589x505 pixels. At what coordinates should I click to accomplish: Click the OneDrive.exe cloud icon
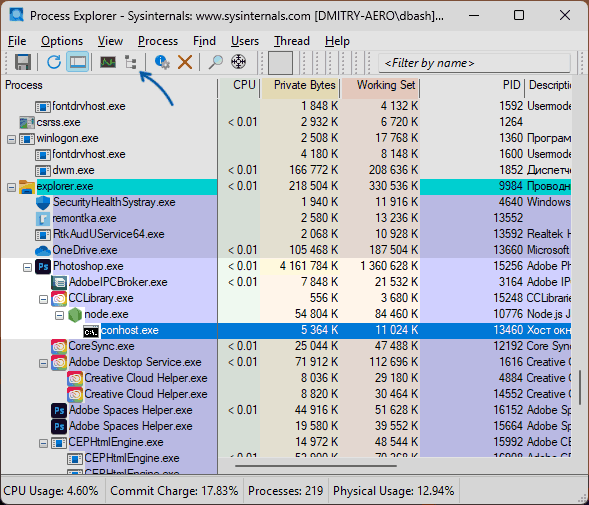pos(43,251)
